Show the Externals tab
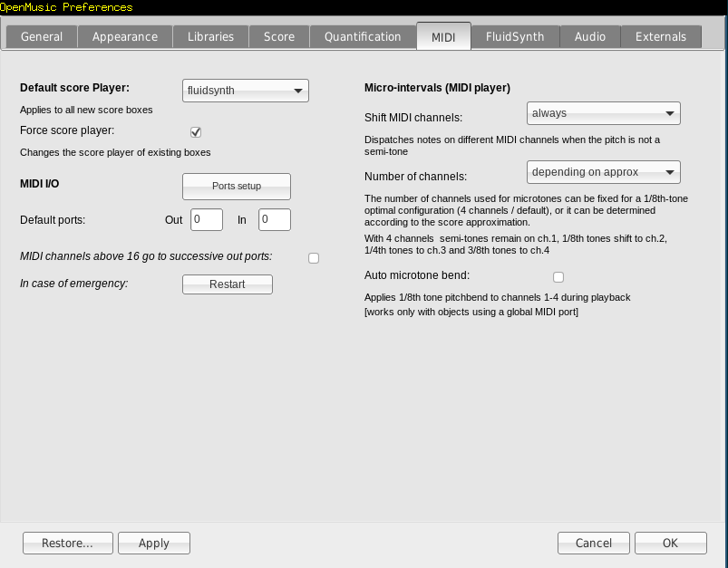 (660, 36)
